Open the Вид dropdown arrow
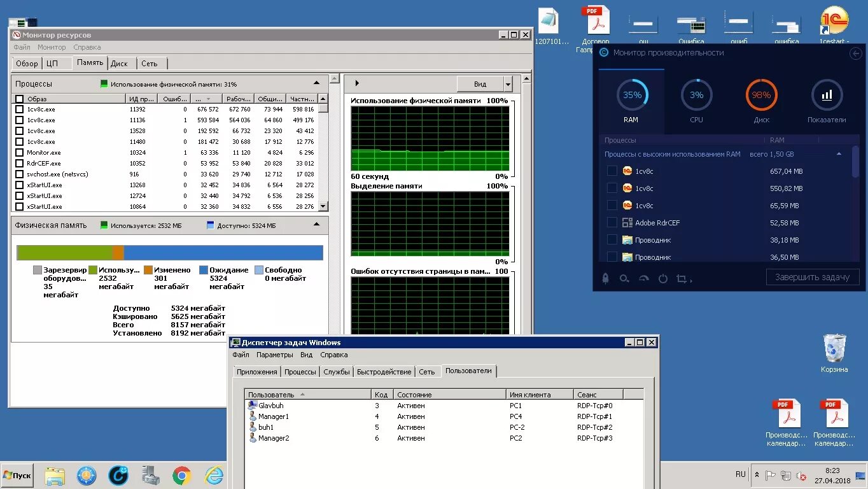The width and height of the screenshot is (868, 489). click(508, 84)
